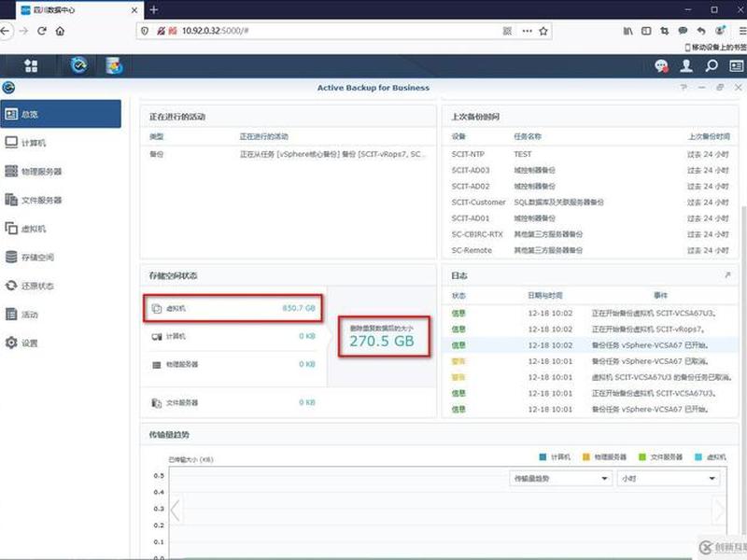Open DSM widgets panel icon
This screenshot has height=560, width=747.
tap(736, 65)
